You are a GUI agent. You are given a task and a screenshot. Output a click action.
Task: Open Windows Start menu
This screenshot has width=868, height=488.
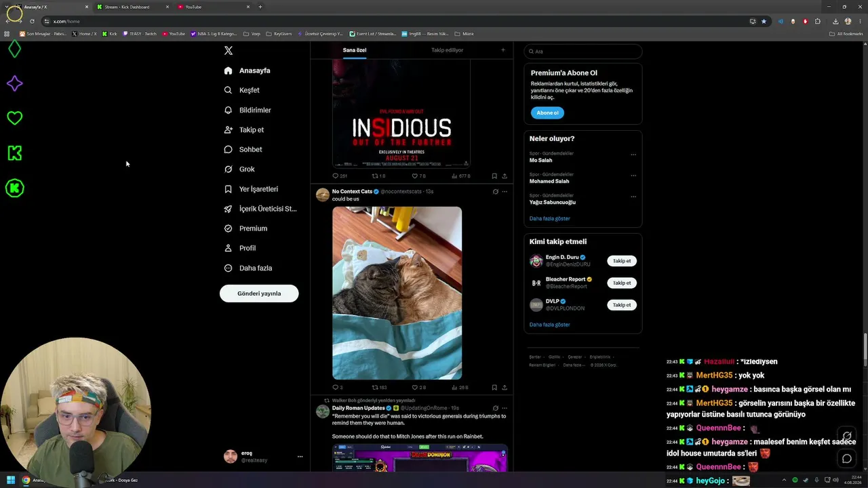pyautogui.click(x=11, y=480)
